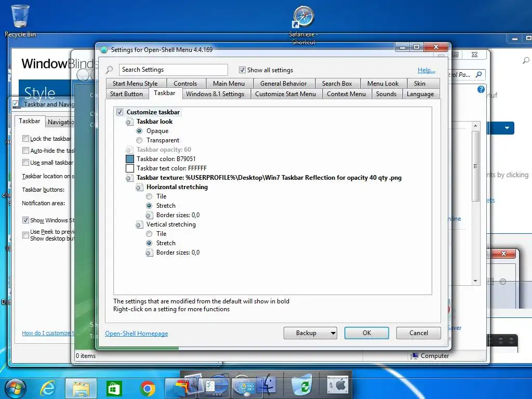The image size is (532, 399).
Task: Select the Taskbar texture file path text
Action: click(293, 178)
